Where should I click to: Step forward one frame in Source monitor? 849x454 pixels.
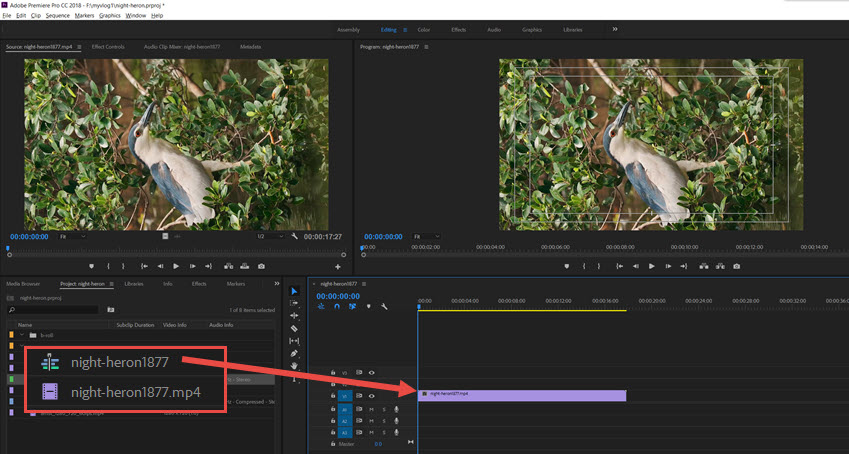coord(193,267)
